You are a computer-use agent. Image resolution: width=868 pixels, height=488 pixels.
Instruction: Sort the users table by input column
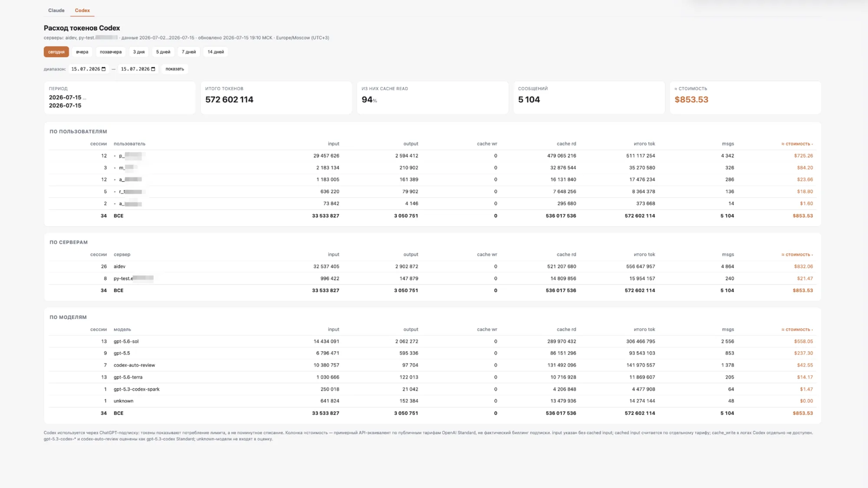tap(334, 144)
